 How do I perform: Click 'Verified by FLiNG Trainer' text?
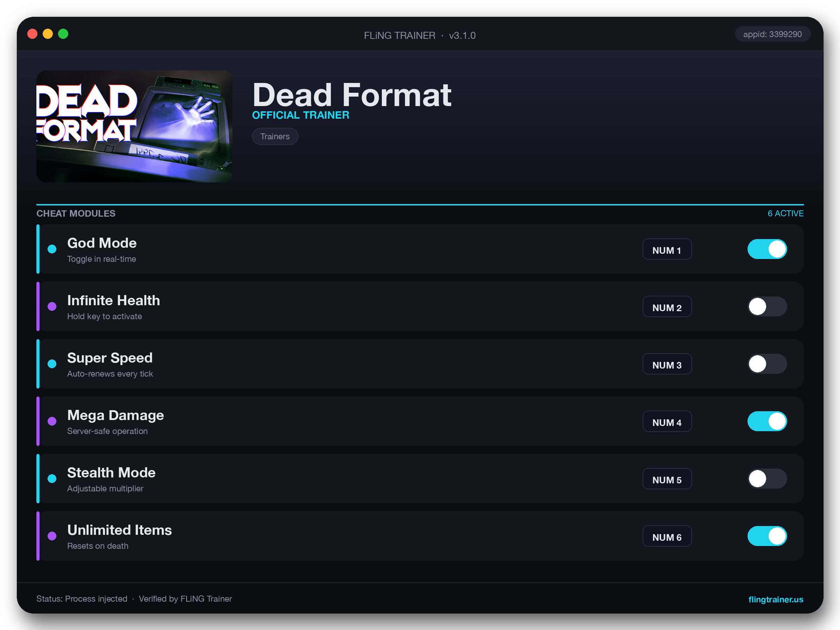click(x=185, y=599)
